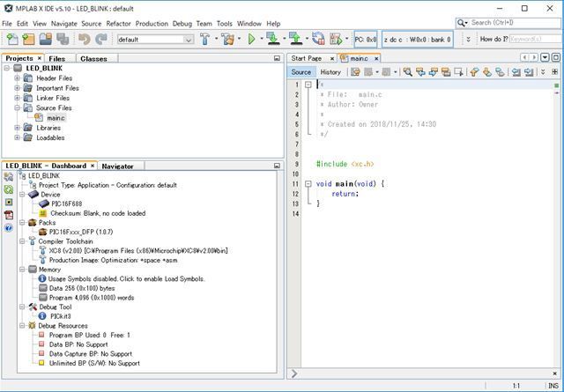
Task: Switch to the Classes tab
Action: [94, 59]
